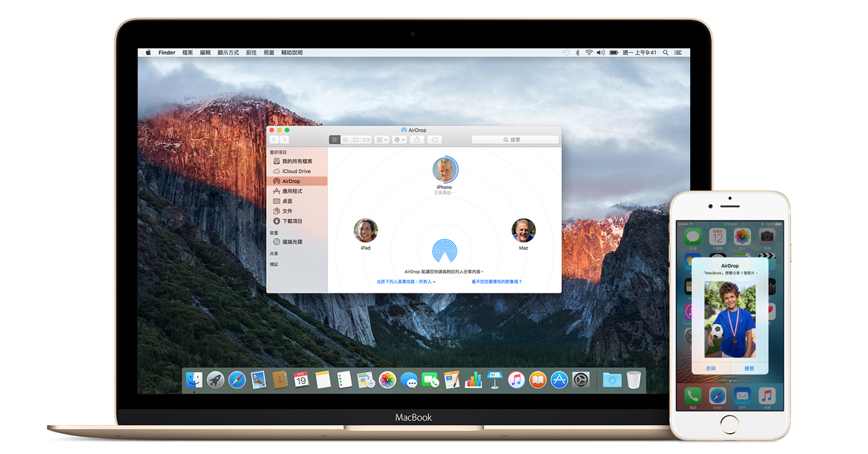The width and height of the screenshot is (868, 454).
Task: Select iCloud Drive in sidebar
Action: click(297, 171)
